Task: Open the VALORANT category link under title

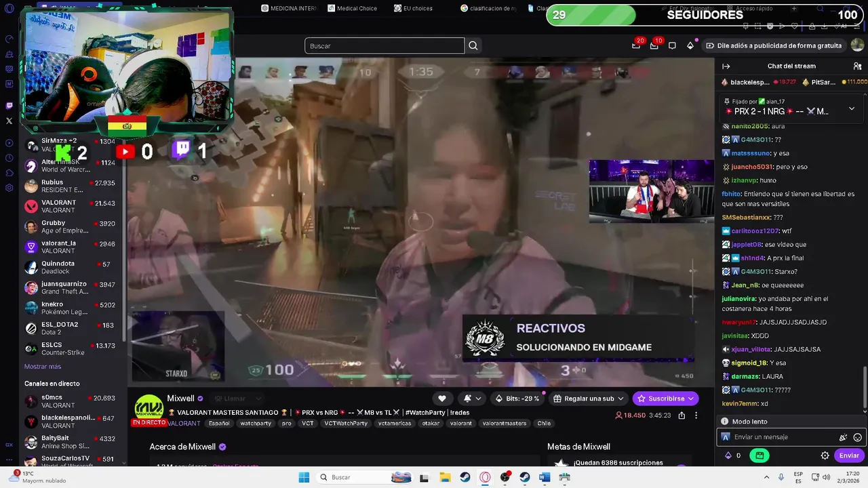Action: (184, 423)
